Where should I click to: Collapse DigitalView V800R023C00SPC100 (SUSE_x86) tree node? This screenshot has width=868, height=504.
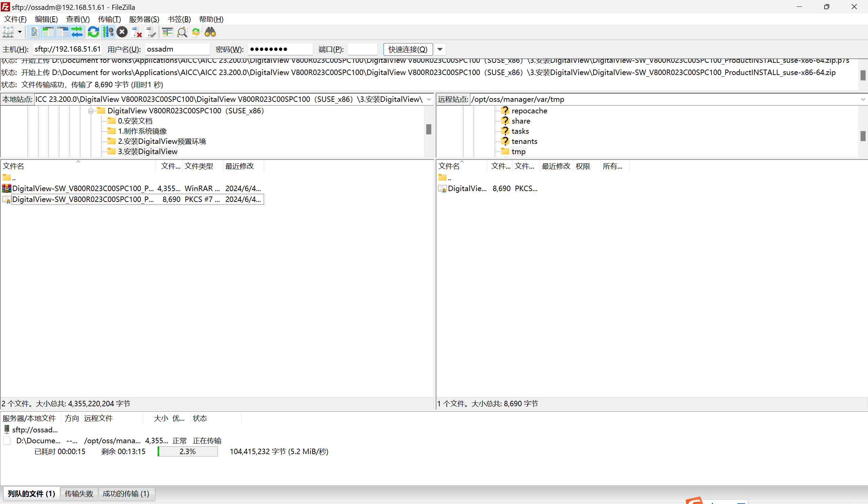(91, 111)
